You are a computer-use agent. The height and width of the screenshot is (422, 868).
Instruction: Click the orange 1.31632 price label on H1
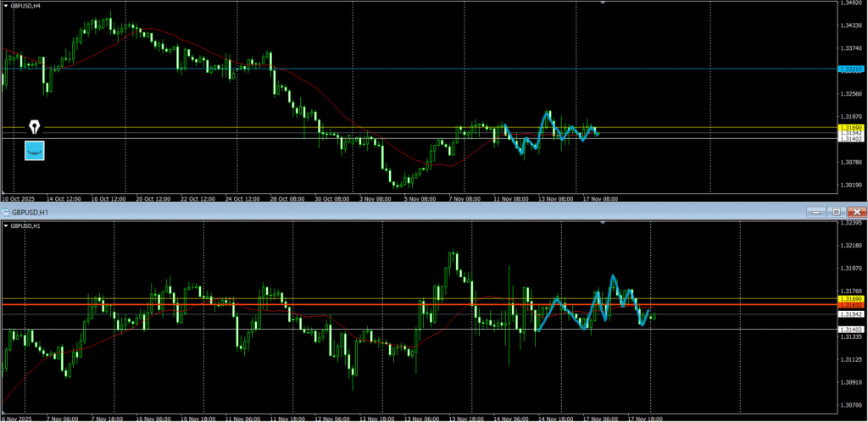click(x=850, y=304)
